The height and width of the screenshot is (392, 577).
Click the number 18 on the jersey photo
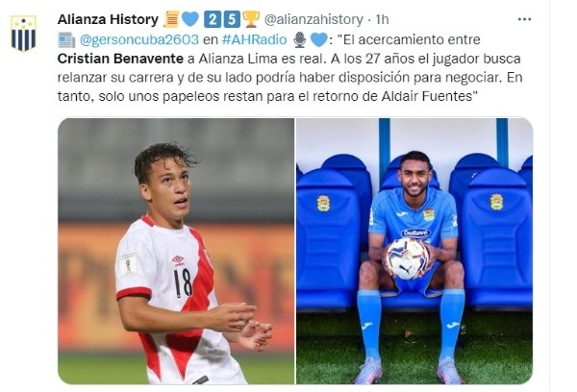pos(183,282)
